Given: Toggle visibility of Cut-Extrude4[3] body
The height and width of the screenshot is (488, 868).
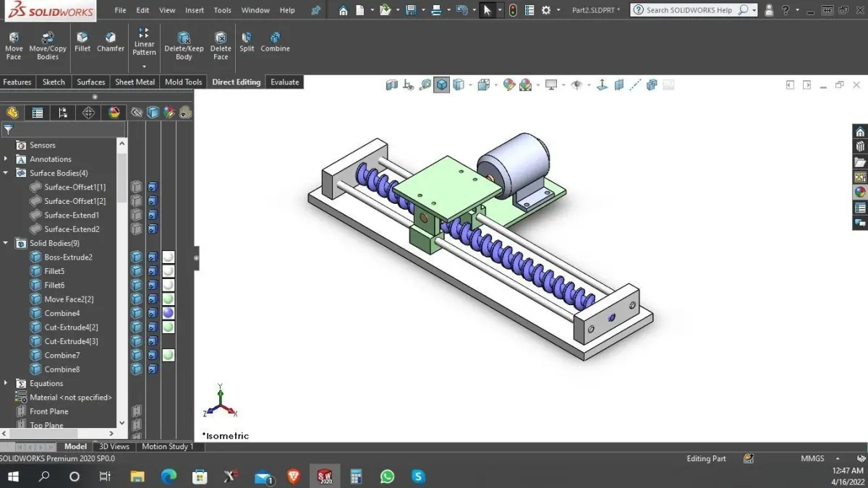Looking at the screenshot, I should [136, 341].
